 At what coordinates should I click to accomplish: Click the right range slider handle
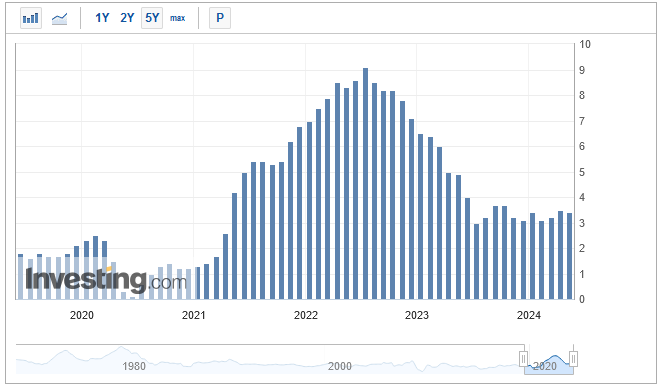pos(573,359)
